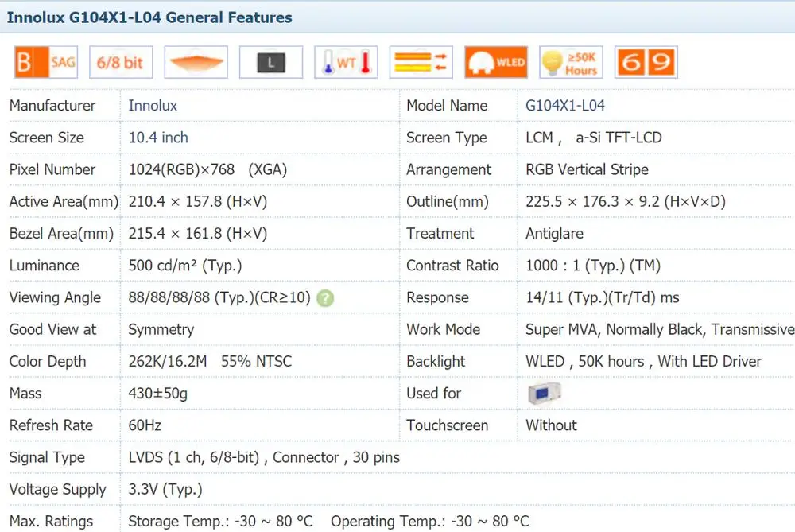
Task: Open the 10.4 inch screen size link
Action: pos(158,138)
